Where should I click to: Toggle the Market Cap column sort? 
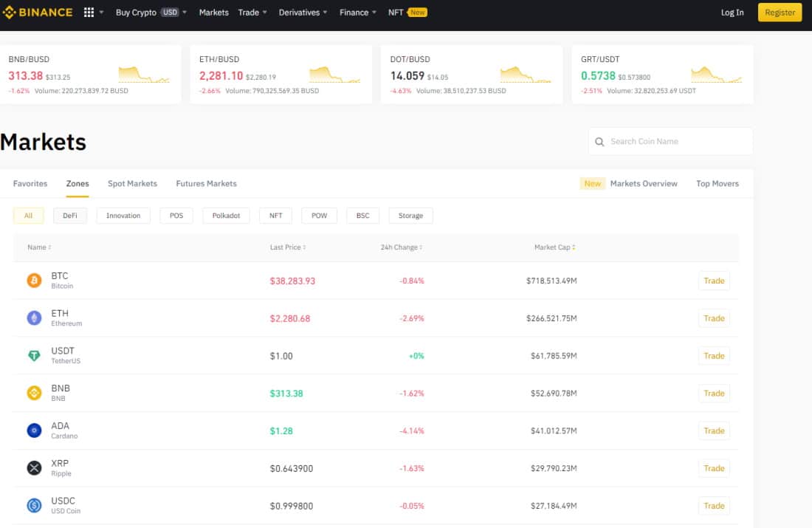click(x=554, y=247)
